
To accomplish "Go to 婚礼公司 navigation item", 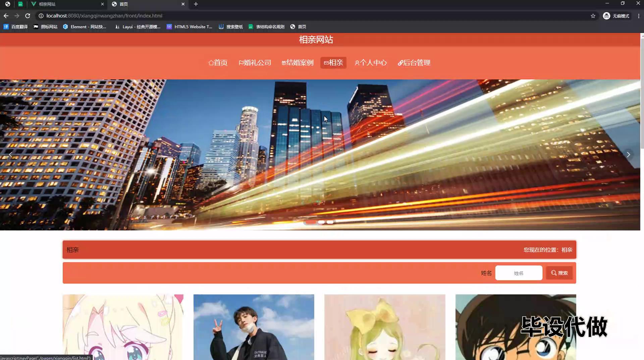I will pos(255,63).
